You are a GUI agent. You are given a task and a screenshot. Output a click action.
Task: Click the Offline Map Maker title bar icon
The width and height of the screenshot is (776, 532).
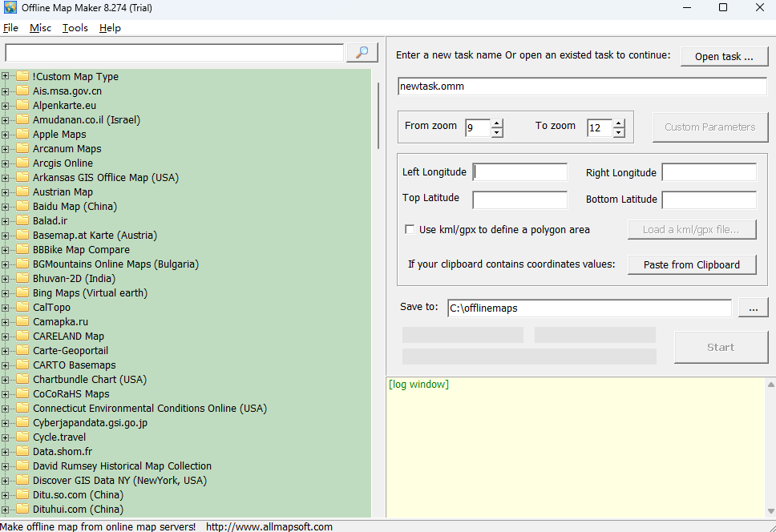click(10, 8)
